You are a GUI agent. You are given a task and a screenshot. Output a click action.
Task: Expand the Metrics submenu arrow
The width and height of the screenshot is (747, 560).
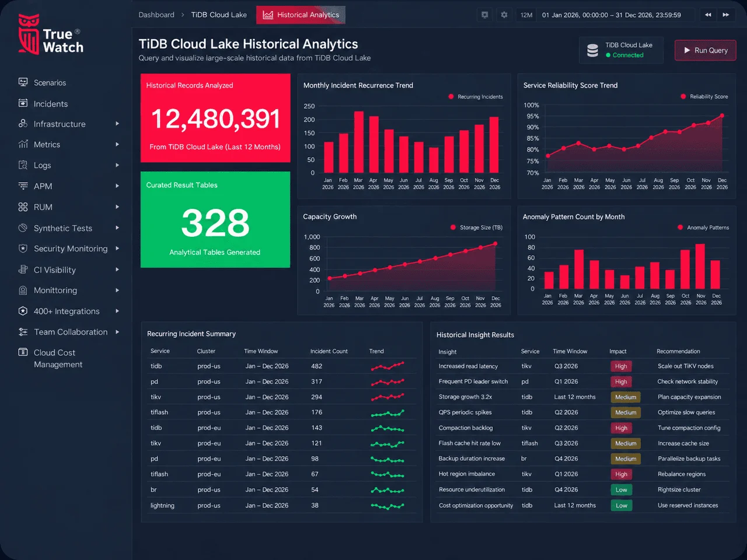(117, 144)
